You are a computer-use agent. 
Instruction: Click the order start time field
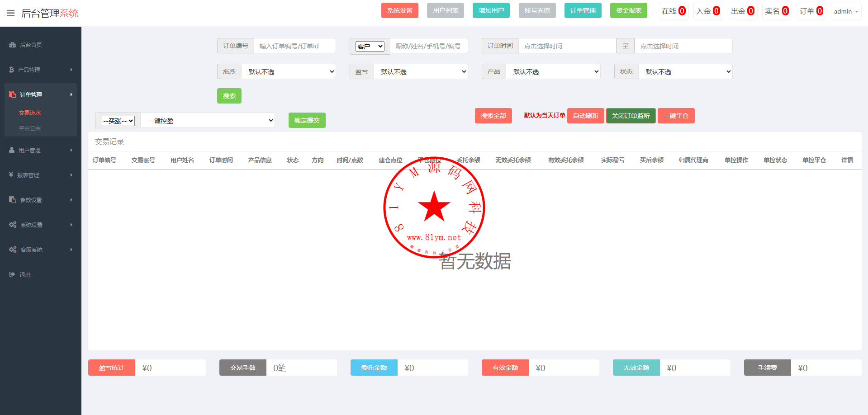pyautogui.click(x=567, y=46)
